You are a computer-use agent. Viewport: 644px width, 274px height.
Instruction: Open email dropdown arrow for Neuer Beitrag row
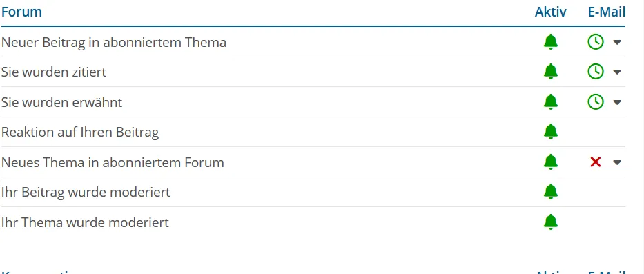click(617, 42)
